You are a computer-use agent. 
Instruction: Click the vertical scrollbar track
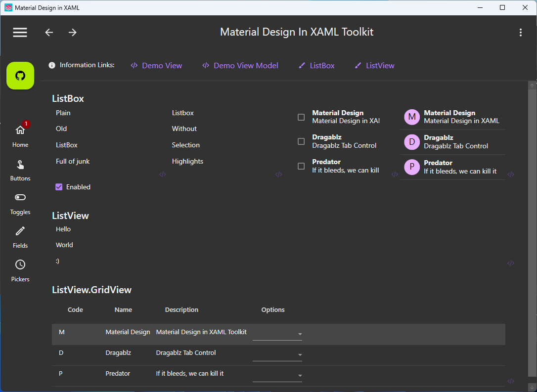[x=532, y=233]
